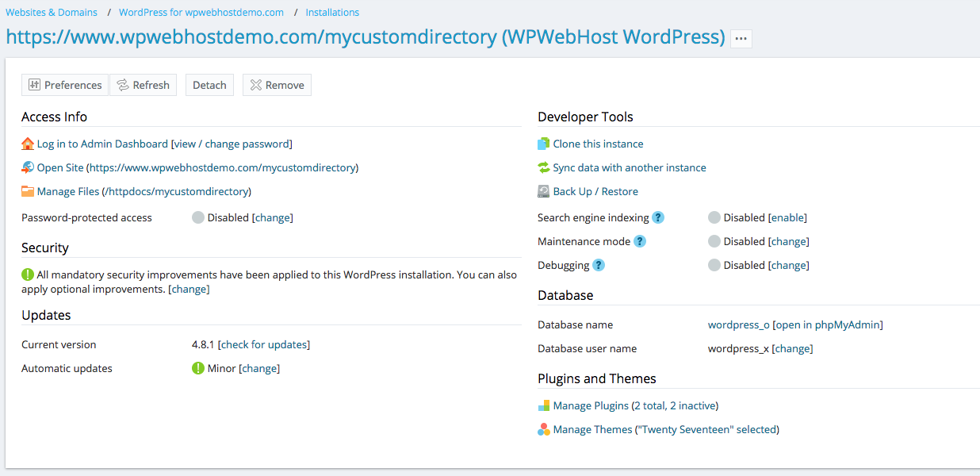The width and height of the screenshot is (980, 476).
Task: Remove this WordPress installation
Action: coord(277,85)
